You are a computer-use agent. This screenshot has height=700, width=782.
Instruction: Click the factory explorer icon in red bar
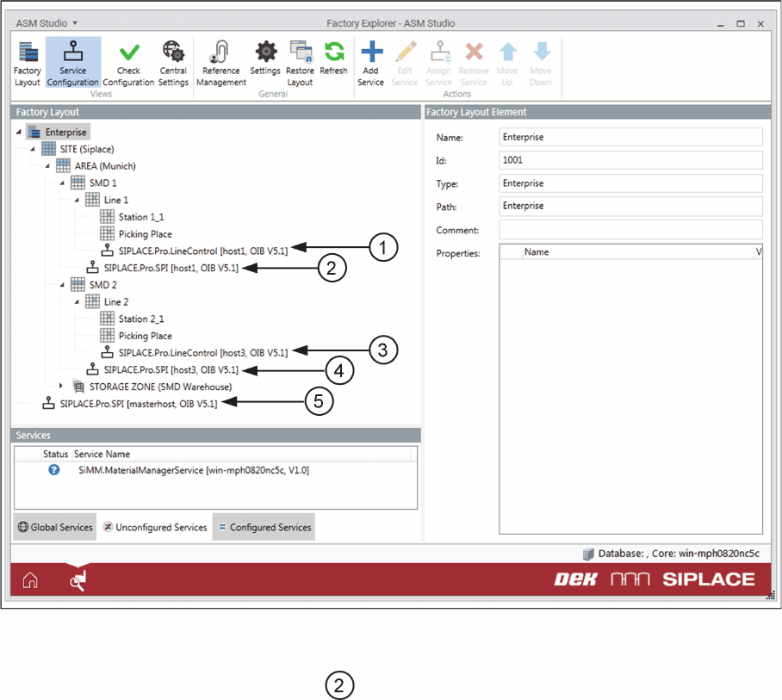[x=78, y=581]
